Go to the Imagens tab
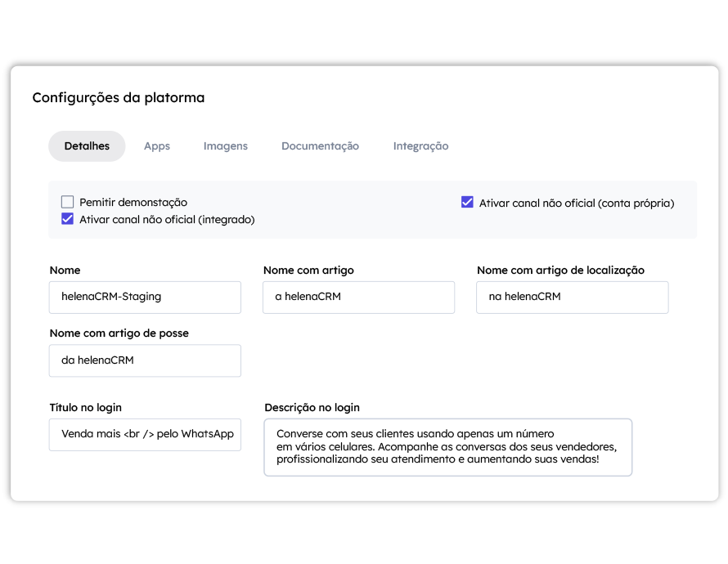728x564 pixels. (x=225, y=146)
